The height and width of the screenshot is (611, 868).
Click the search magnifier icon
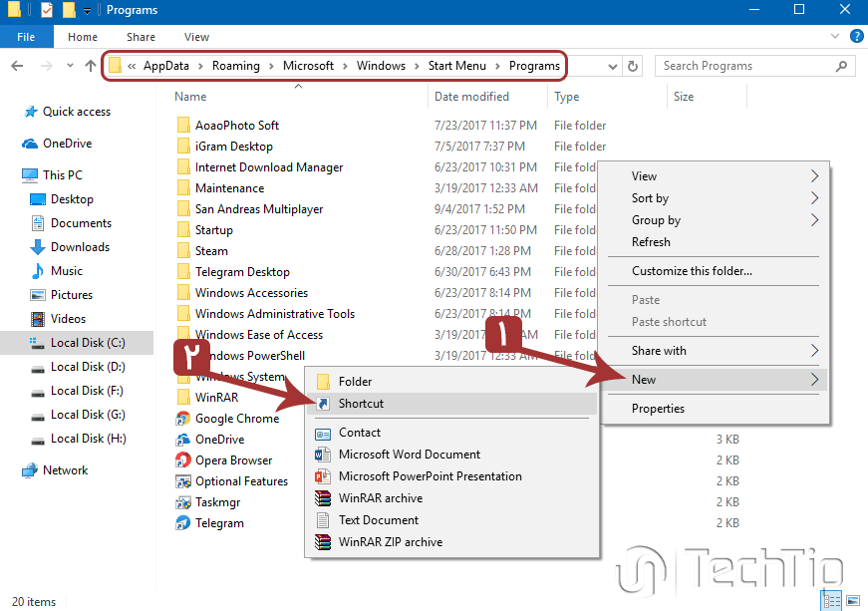[x=841, y=66]
